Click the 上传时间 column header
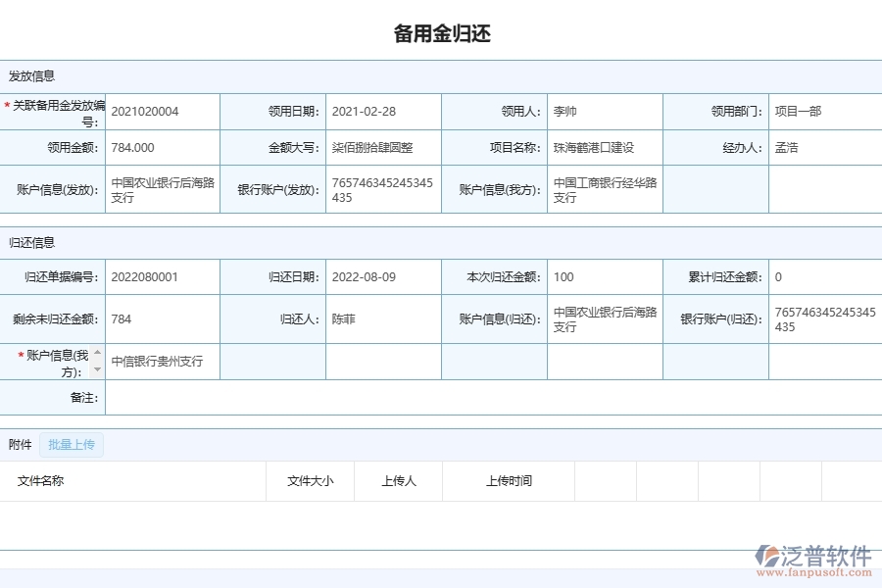The width and height of the screenshot is (882, 588). coord(511,481)
